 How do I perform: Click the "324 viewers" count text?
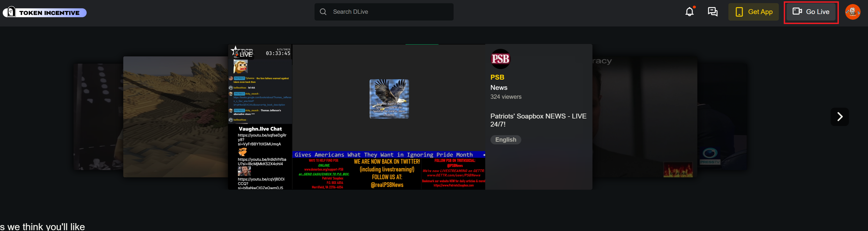coord(506,97)
